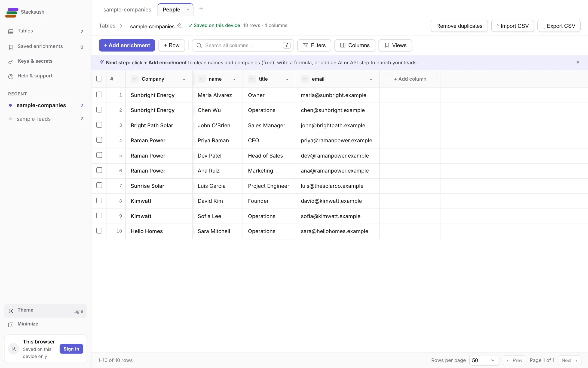Open the title column dropdown arrow
Screen dimensions: 588x368
(287, 79)
